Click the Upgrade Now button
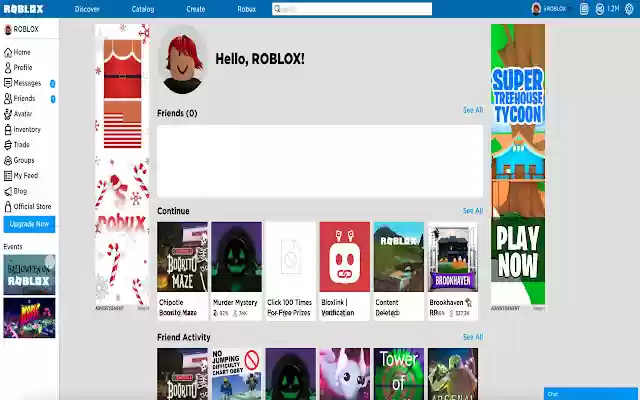This screenshot has height=400, width=640. click(29, 224)
